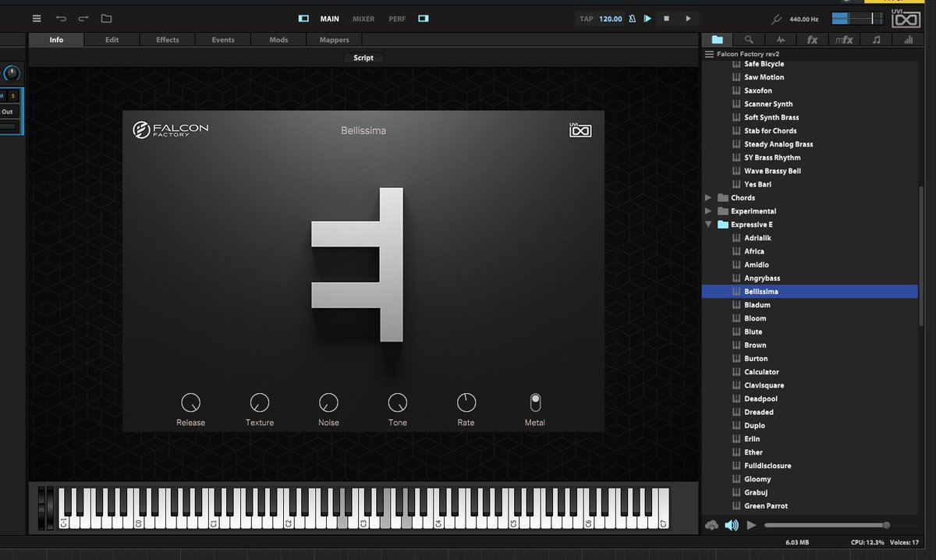
Task: Select the Green Parrot preset
Action: [810, 506]
